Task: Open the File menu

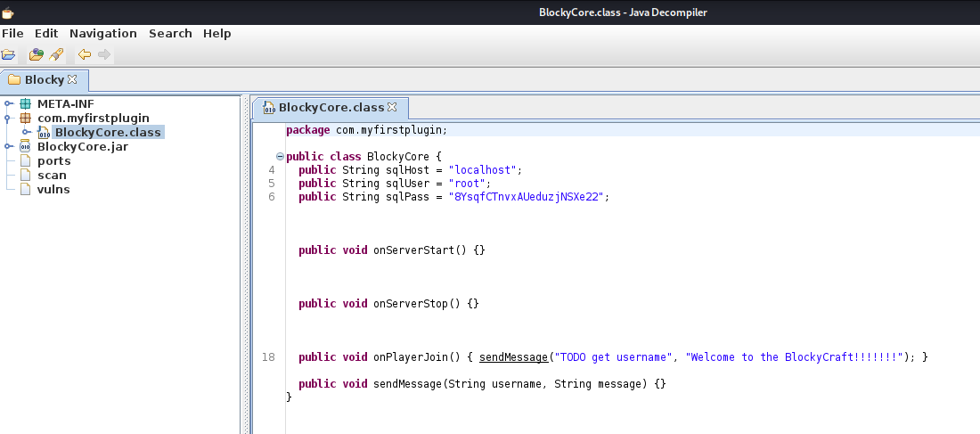Action: tap(12, 33)
